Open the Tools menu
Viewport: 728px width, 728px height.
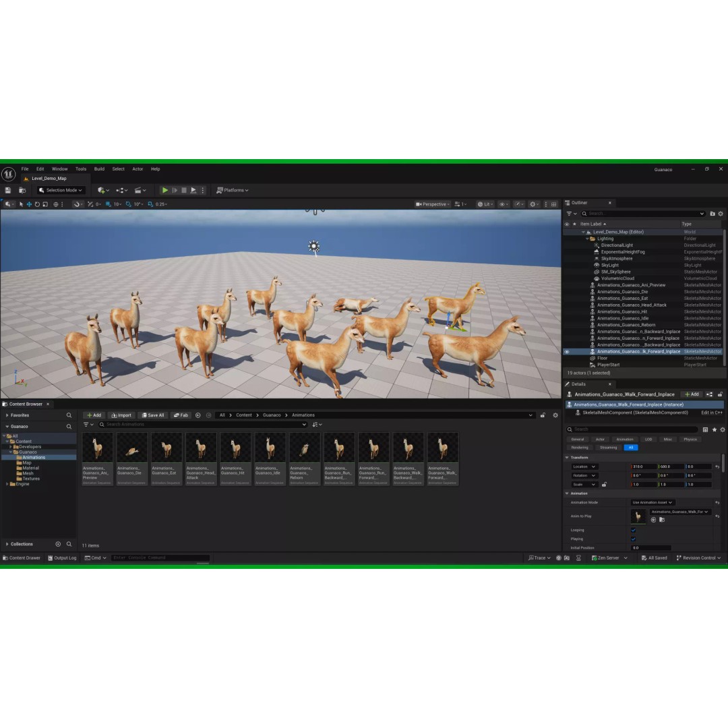[81, 169]
